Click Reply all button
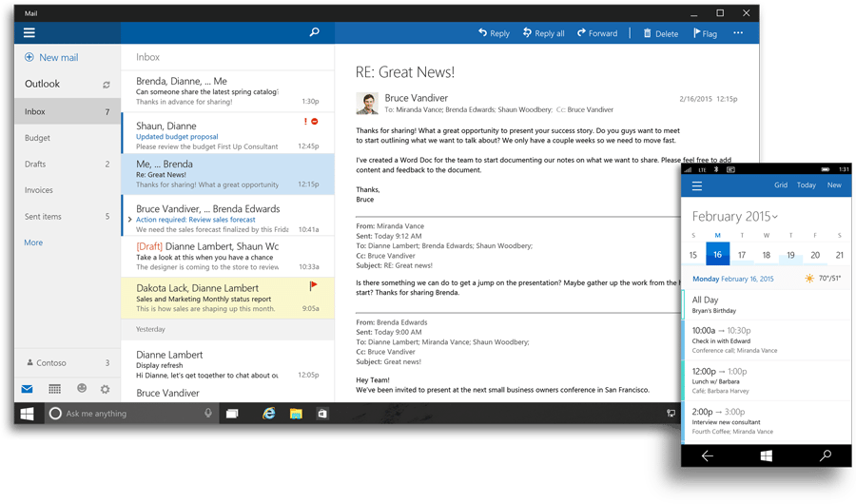Viewport: 856px width, 504px height. click(x=543, y=33)
